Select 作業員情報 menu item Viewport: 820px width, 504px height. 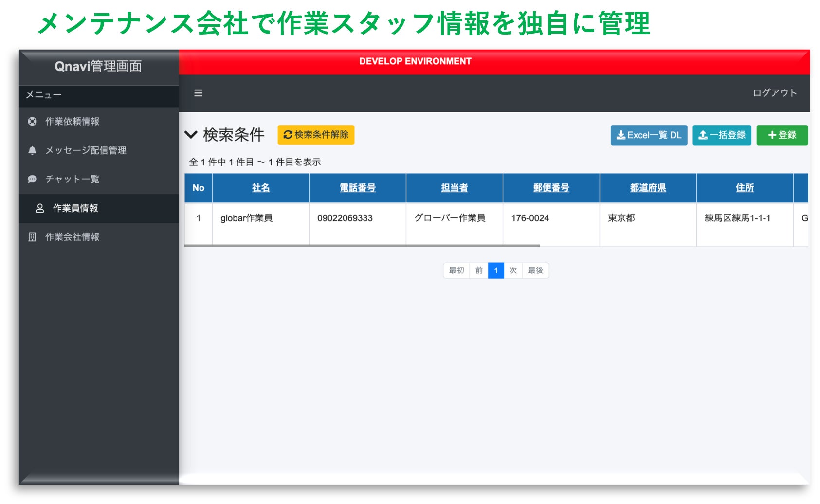99,208
